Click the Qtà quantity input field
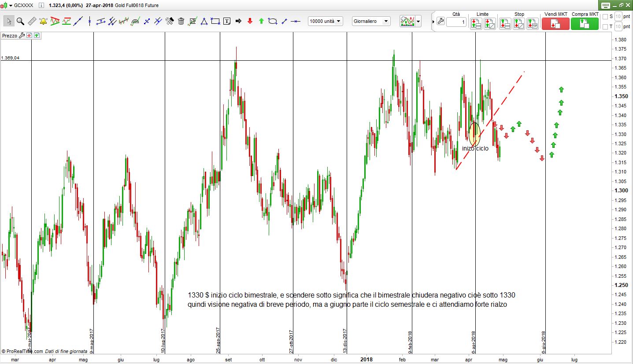This screenshot has height=364, width=633. (x=456, y=22)
